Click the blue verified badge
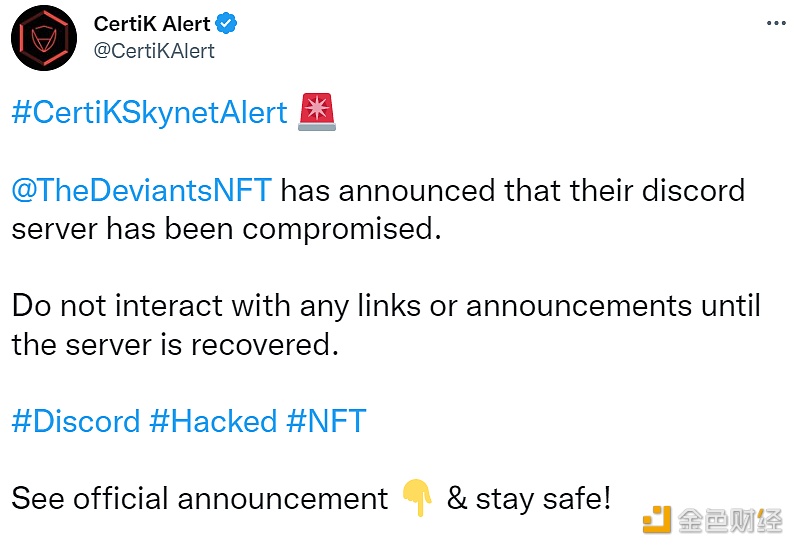794x545 pixels. point(227,24)
